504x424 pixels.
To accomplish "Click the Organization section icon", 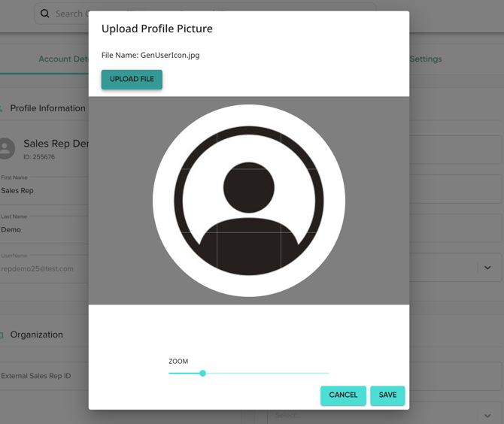I will coord(2,335).
